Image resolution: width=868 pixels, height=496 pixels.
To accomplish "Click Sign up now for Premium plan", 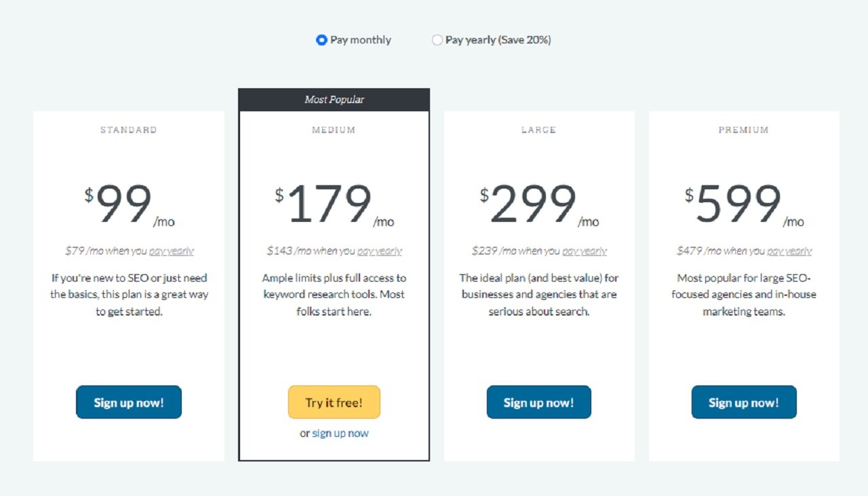I will [744, 402].
